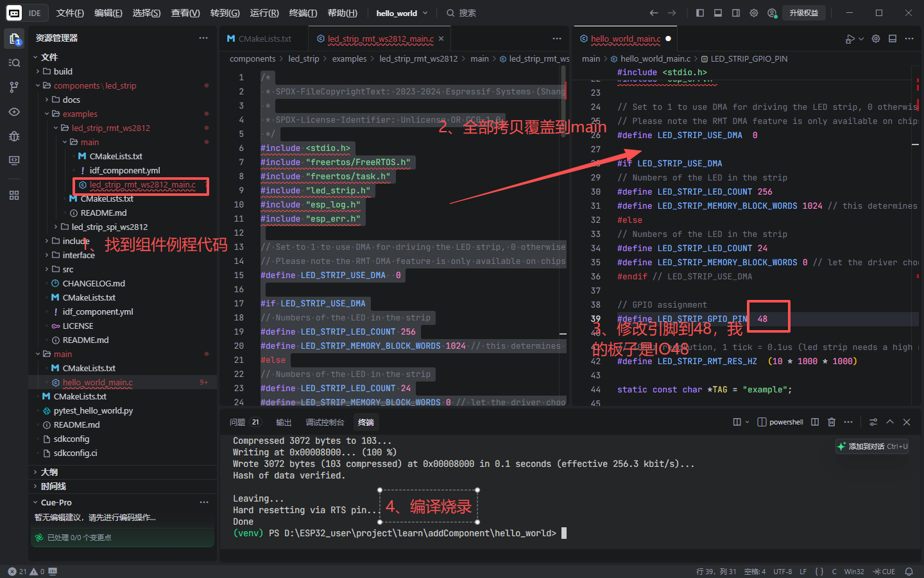Click 行 39, 列 31 cursor position
Image resolution: width=924 pixels, height=578 pixels.
point(716,572)
